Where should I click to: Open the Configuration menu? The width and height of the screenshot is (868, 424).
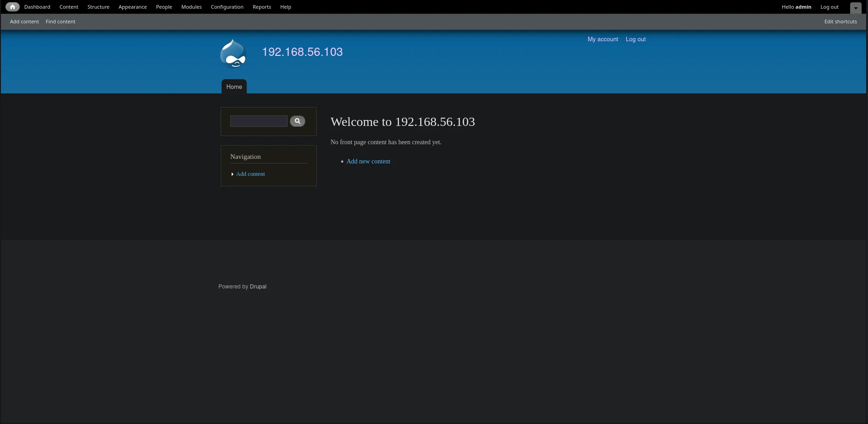tap(227, 7)
